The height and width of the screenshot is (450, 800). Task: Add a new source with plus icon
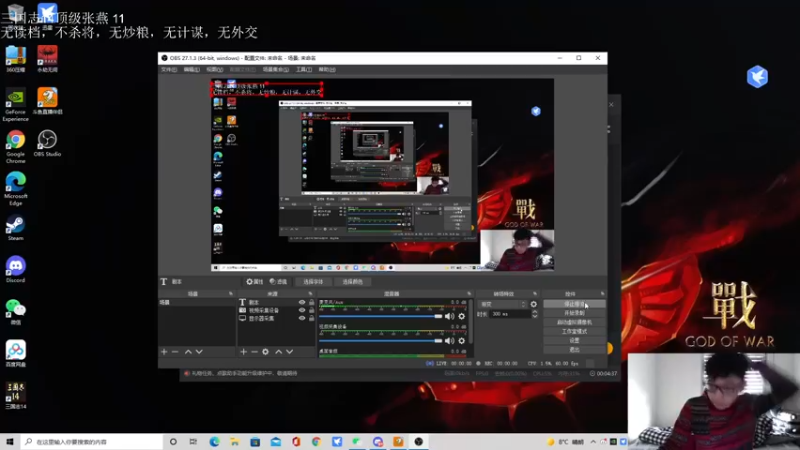pyautogui.click(x=243, y=352)
